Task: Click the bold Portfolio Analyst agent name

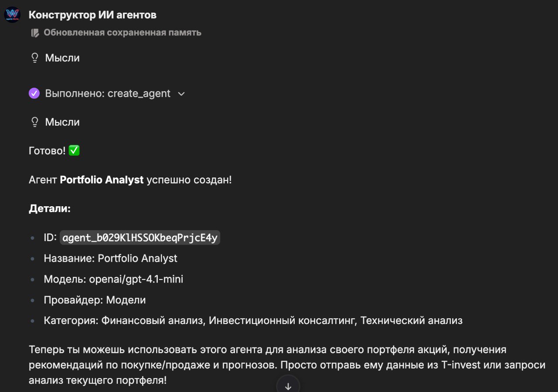Action: 102,180
